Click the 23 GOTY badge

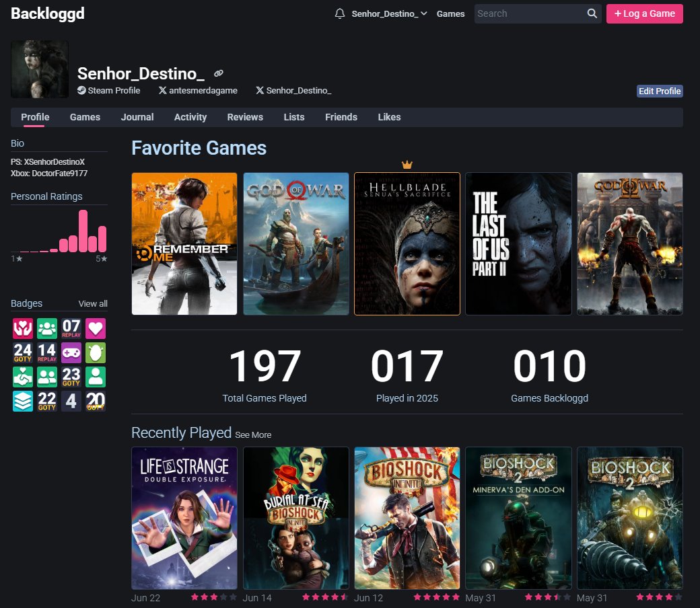click(71, 377)
